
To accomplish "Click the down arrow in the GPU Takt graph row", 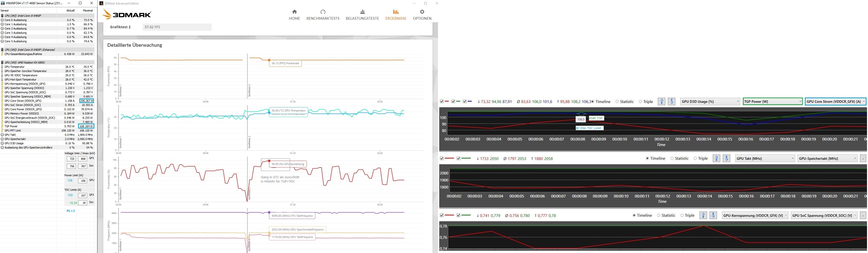I will [x=726, y=158].
